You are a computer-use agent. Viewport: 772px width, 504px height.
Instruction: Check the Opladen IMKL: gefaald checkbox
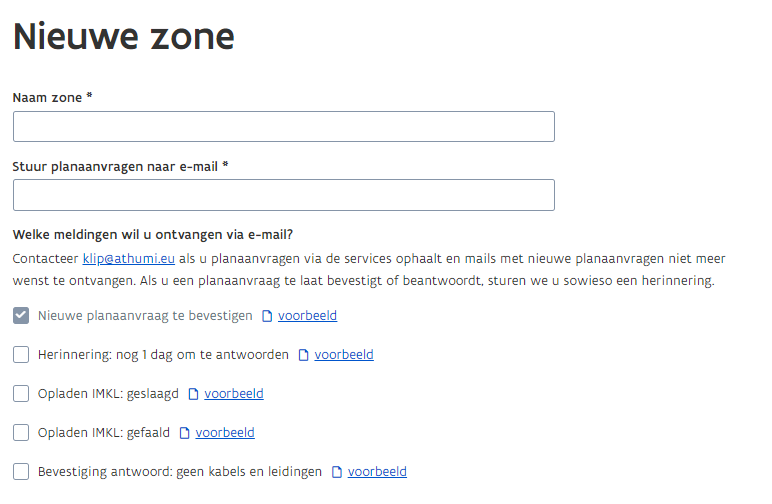pos(21,433)
